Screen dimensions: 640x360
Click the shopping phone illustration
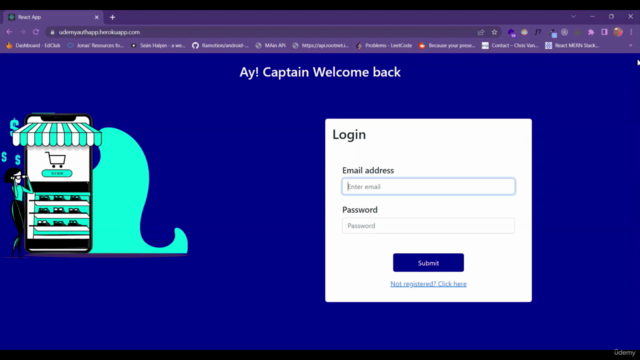tap(94, 184)
